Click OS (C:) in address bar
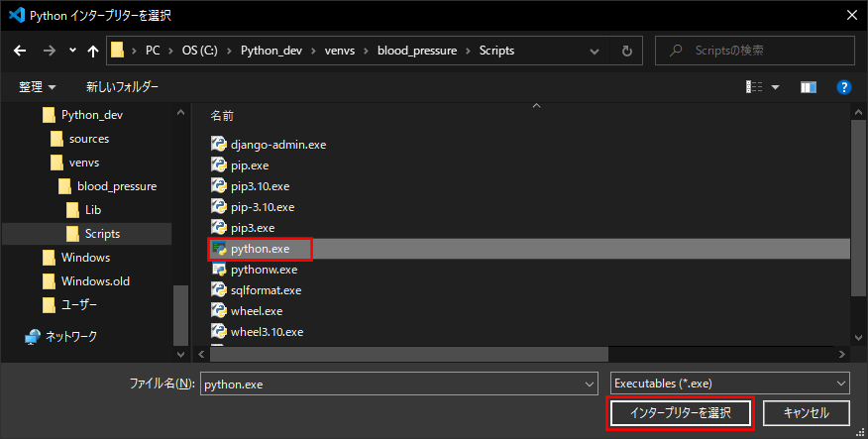The width and height of the screenshot is (868, 439). coord(199,51)
